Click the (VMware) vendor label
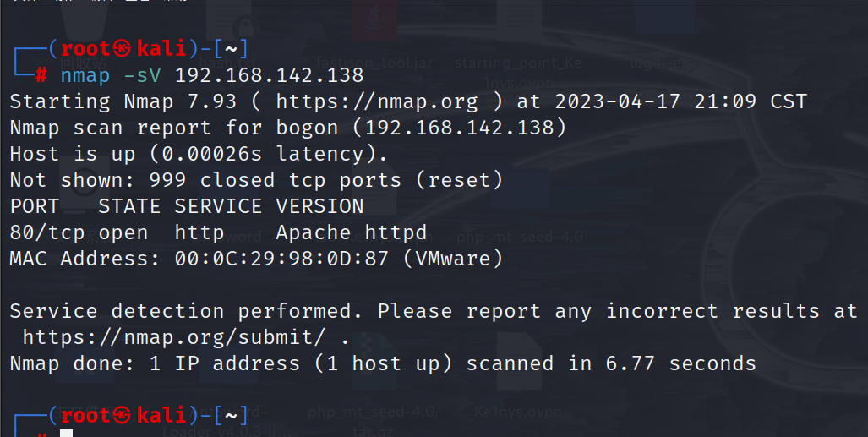Screen dimensions: 868x437 (x=453, y=259)
